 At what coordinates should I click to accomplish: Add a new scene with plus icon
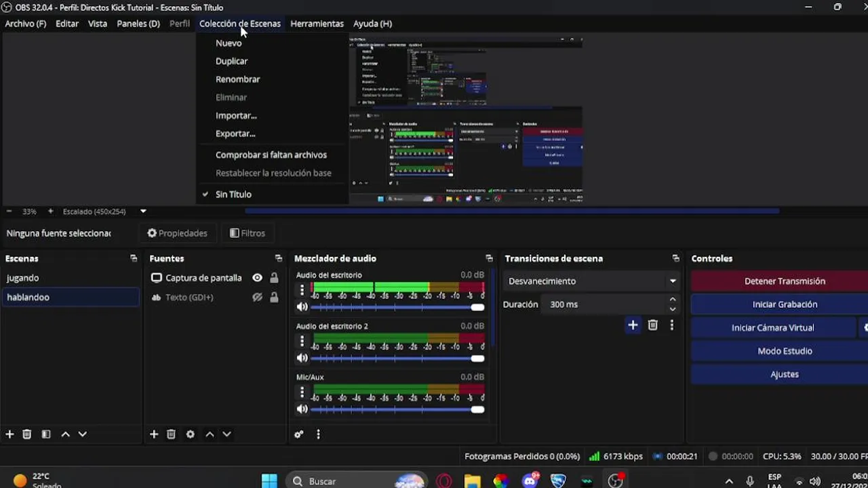pyautogui.click(x=9, y=434)
